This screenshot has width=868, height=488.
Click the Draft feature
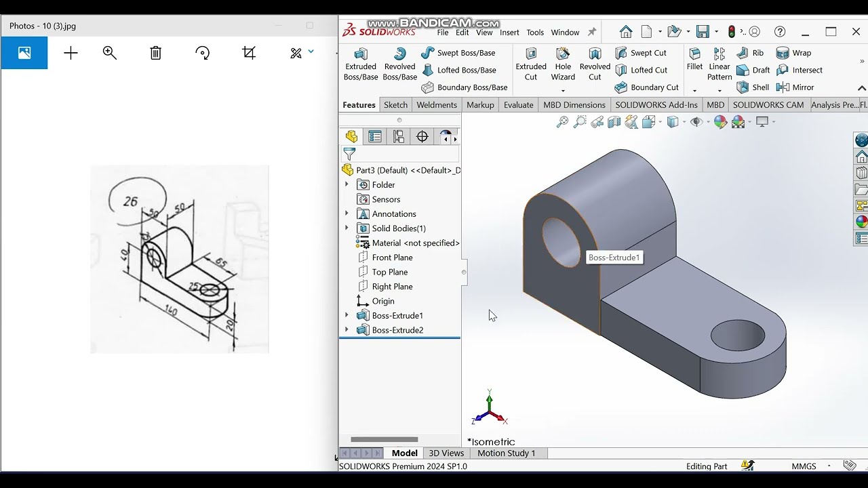(x=753, y=70)
